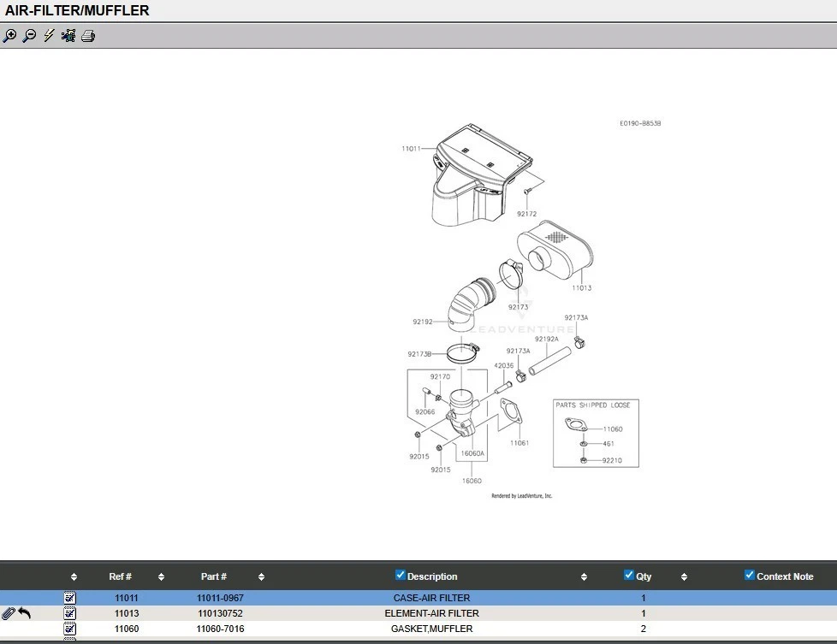Screen dimensions: 837x644
Task: Uncheck the Qty column checkbox
Action: pos(629,576)
